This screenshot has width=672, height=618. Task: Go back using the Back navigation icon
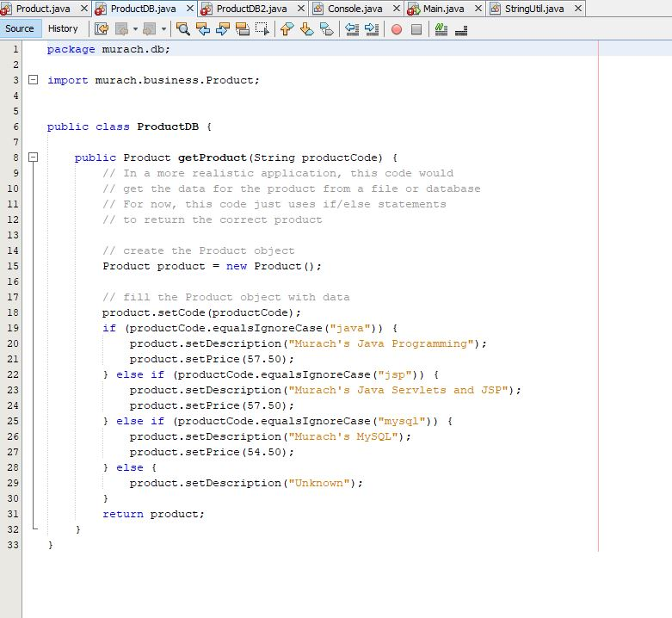pyautogui.click(x=121, y=29)
